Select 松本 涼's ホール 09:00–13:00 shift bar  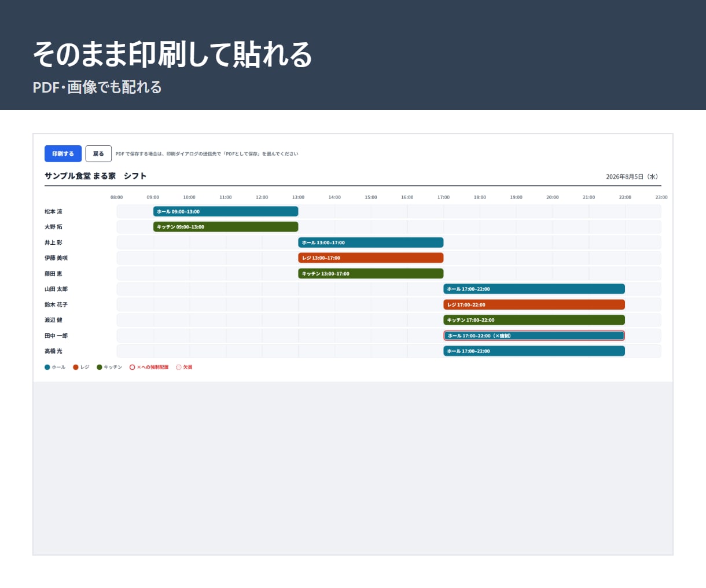(x=226, y=211)
